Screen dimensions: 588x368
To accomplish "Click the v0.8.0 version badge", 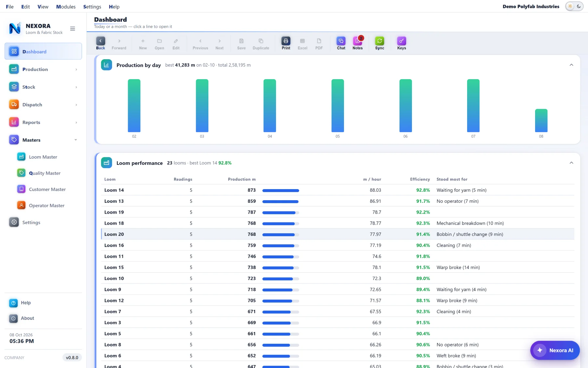I will click(x=72, y=358).
